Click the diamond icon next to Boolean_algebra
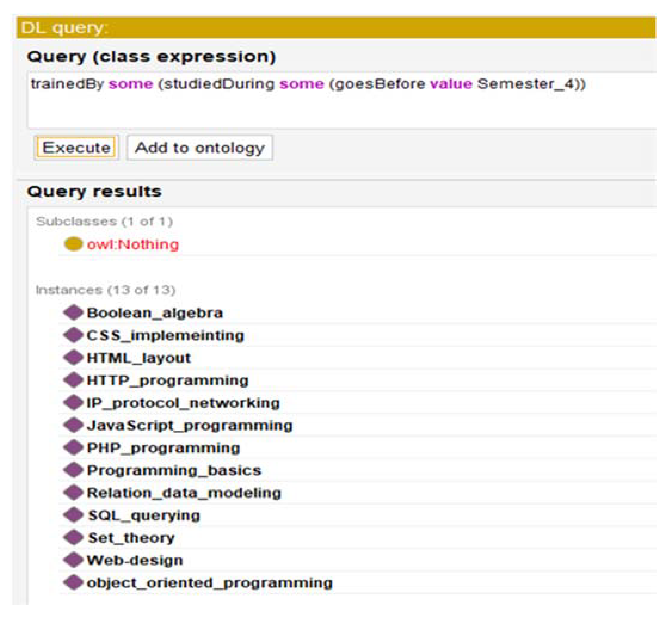Screen dimensions: 672x620 click(x=73, y=313)
